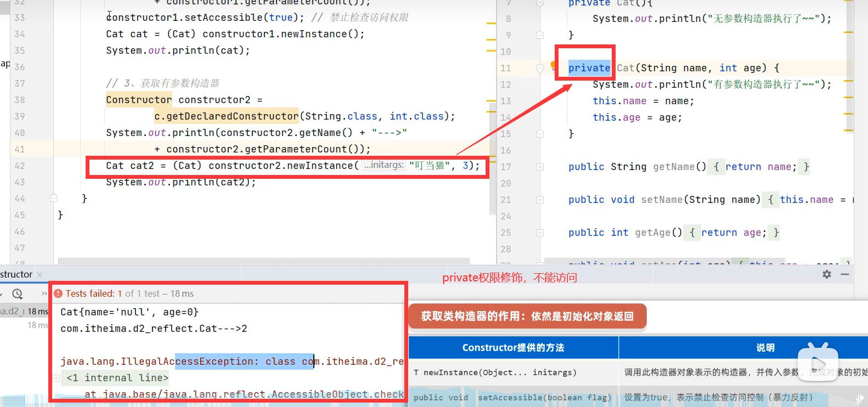The image size is (868, 407).
Task: Click the '...initargs:' parameter hint on line 42
Action: tap(385, 165)
